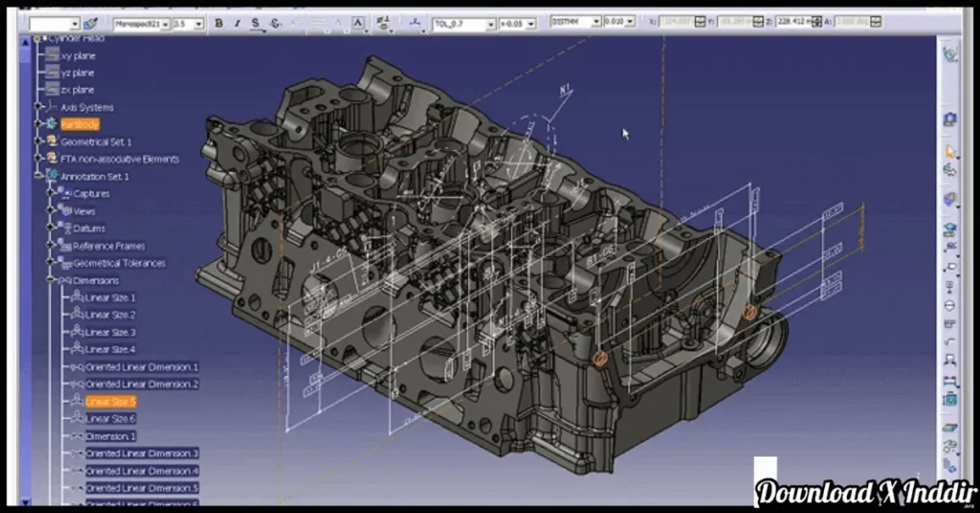Collapse the Annotation Set.1 tree node
The width and height of the screenshot is (980, 513).
point(39,176)
